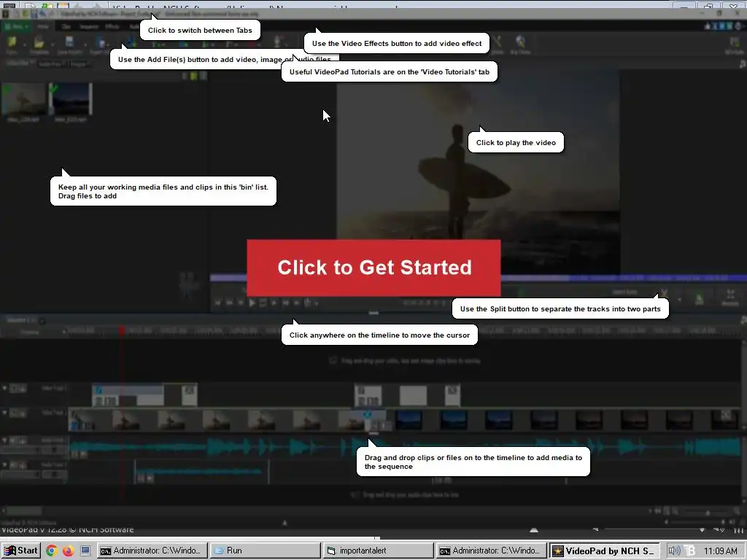This screenshot has width=747, height=560.
Task: Click the Open project folder icon
Action: tap(12, 44)
